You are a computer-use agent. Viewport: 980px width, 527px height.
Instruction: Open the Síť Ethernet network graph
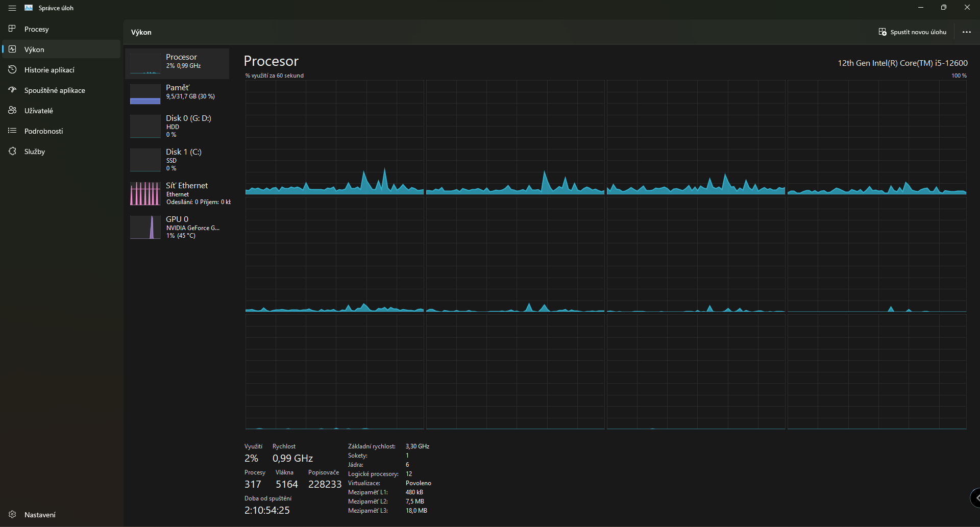coord(177,193)
